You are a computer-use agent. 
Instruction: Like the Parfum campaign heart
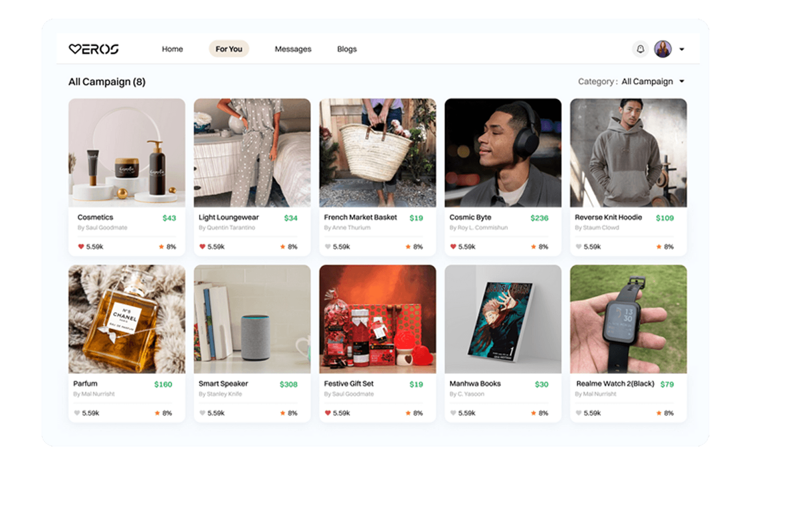tap(77, 413)
